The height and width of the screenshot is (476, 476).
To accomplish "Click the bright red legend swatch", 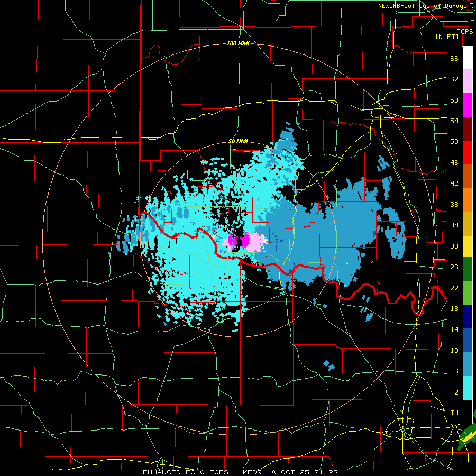I will coord(467,152).
